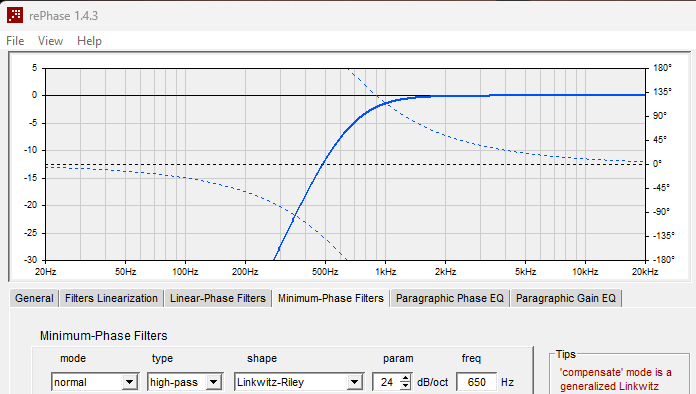Click the 20Hz label on frequency axis
Image resolution: width=696 pixels, height=394 pixels.
[x=46, y=272]
